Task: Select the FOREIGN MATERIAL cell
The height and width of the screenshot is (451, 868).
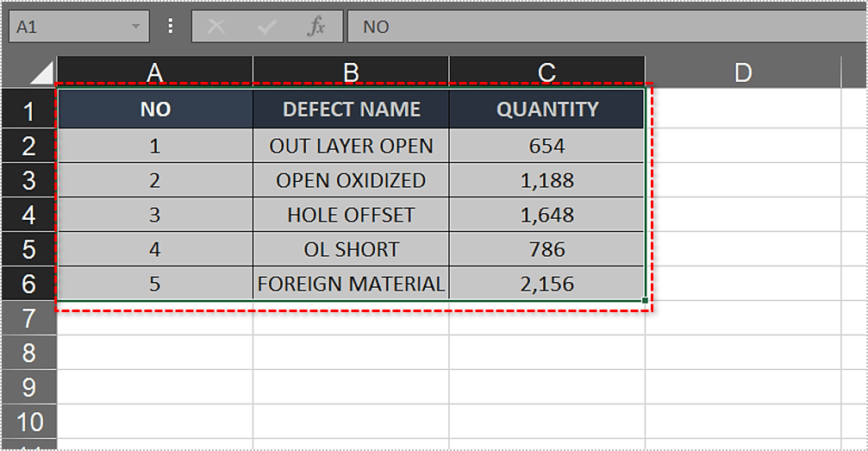Action: point(351,284)
